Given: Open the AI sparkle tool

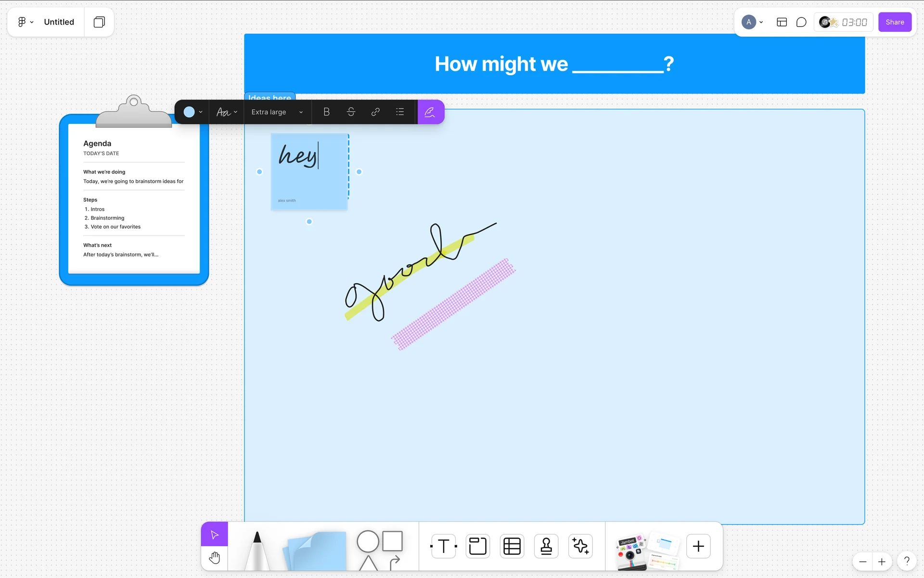Looking at the screenshot, I should 580,546.
